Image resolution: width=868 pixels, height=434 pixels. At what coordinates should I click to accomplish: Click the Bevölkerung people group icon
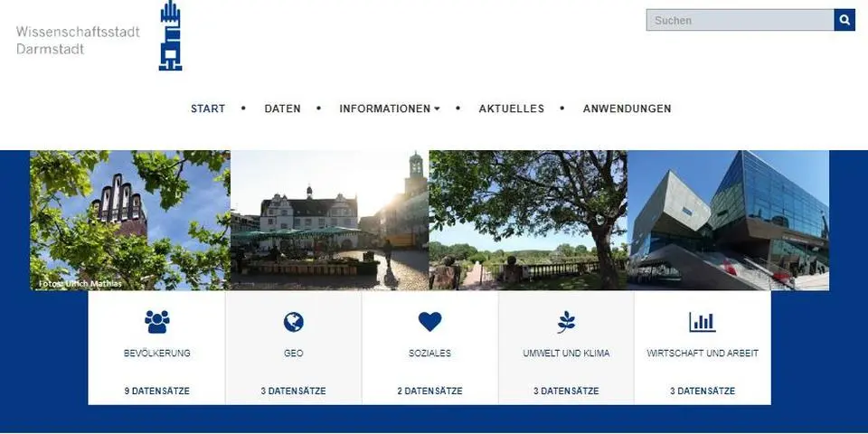(156, 322)
